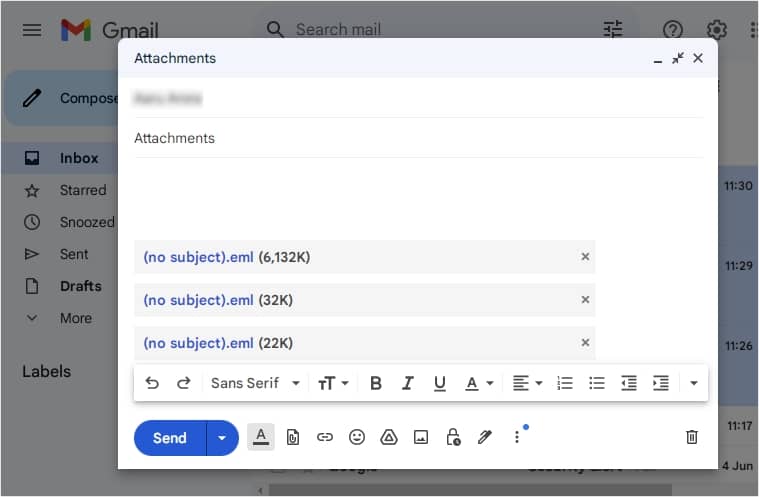Attach files with paperclip icon

293,437
